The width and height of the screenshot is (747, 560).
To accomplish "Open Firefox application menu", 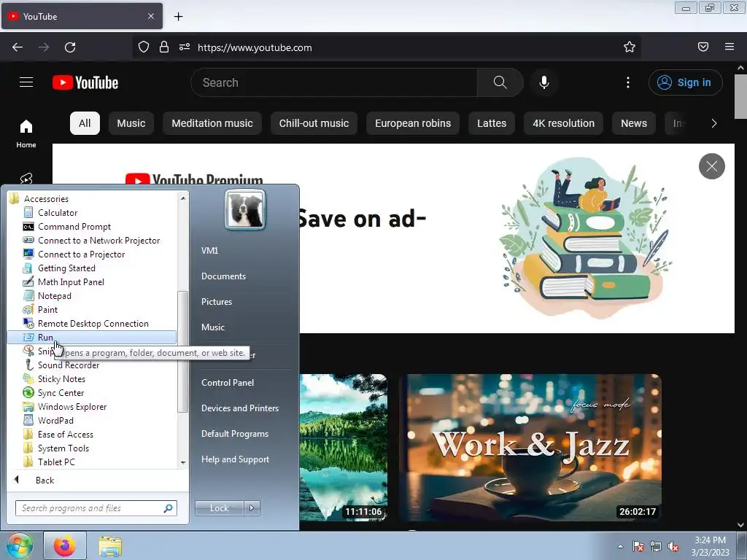I will [x=729, y=47].
